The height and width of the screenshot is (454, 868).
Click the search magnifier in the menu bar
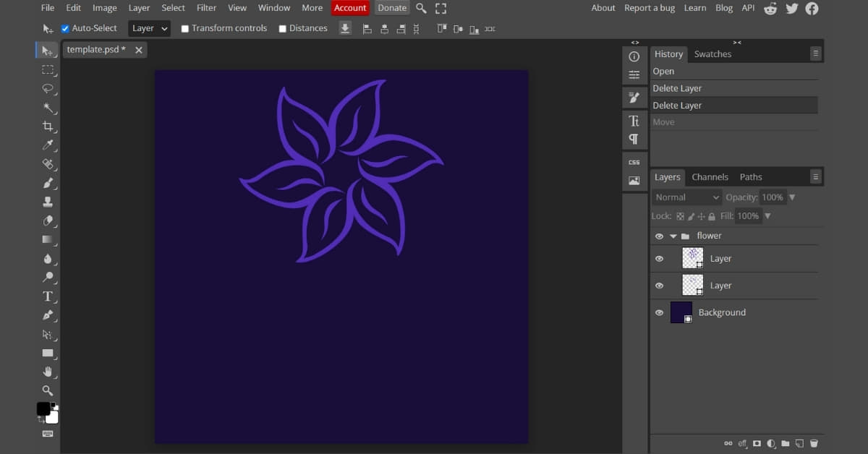point(422,8)
